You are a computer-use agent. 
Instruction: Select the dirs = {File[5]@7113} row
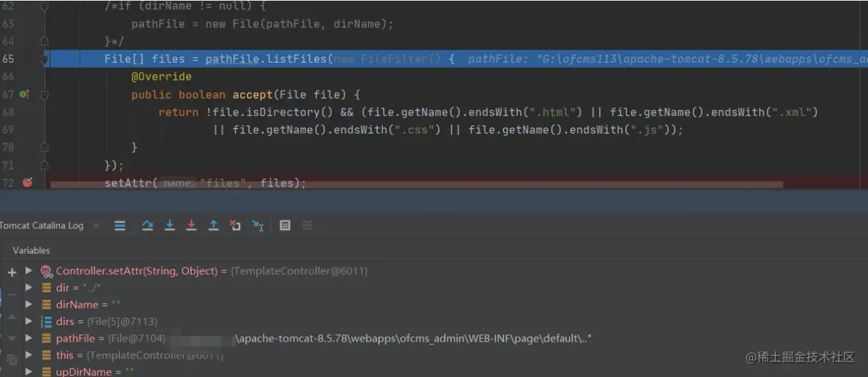click(446, 321)
